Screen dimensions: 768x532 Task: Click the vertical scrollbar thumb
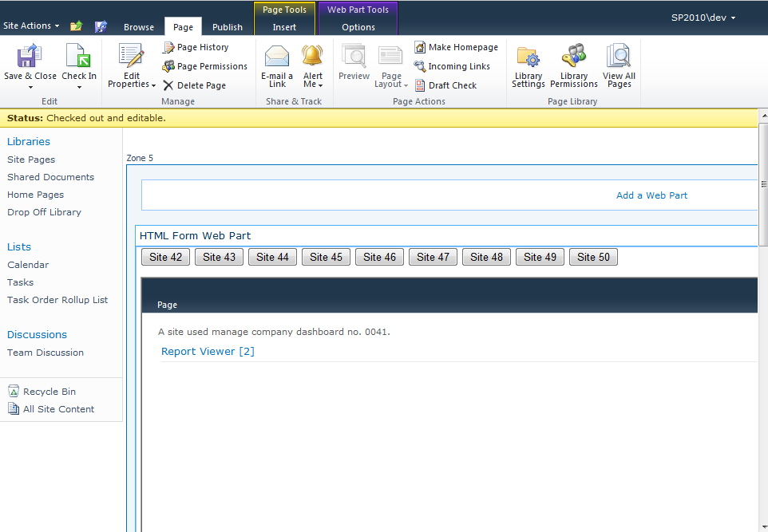click(763, 185)
